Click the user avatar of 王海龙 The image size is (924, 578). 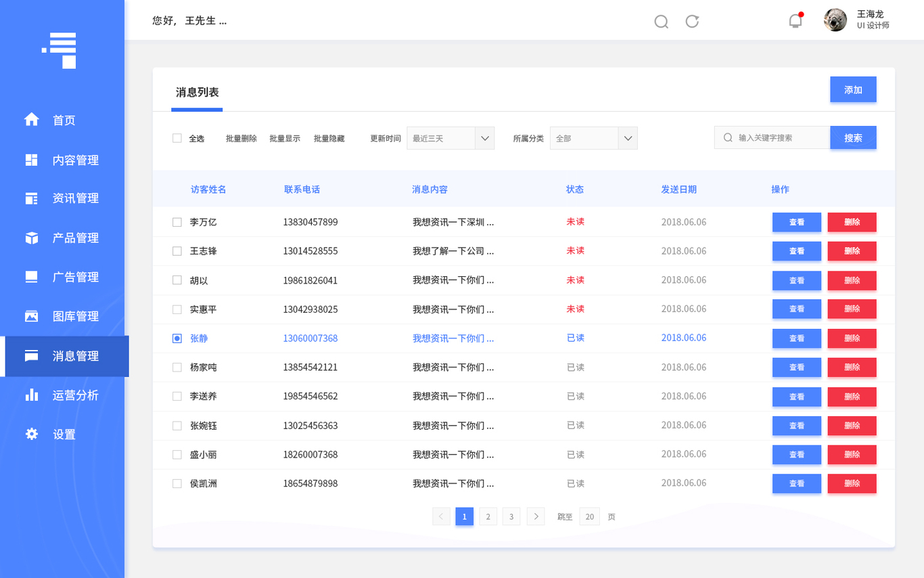point(835,20)
